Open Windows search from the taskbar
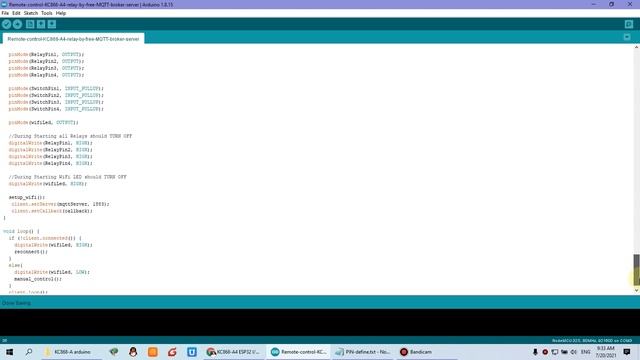The width and height of the screenshot is (640, 360). [x=29, y=352]
